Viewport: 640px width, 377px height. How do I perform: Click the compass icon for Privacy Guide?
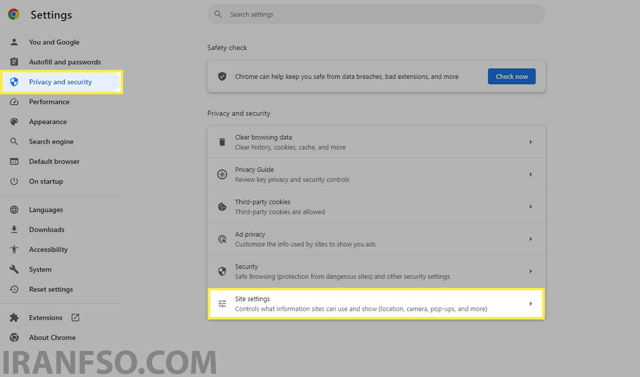point(222,174)
